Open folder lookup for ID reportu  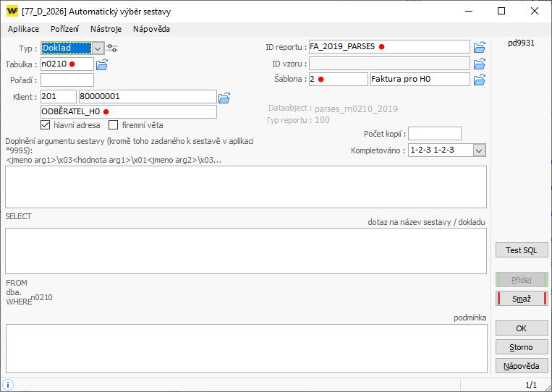pos(479,47)
